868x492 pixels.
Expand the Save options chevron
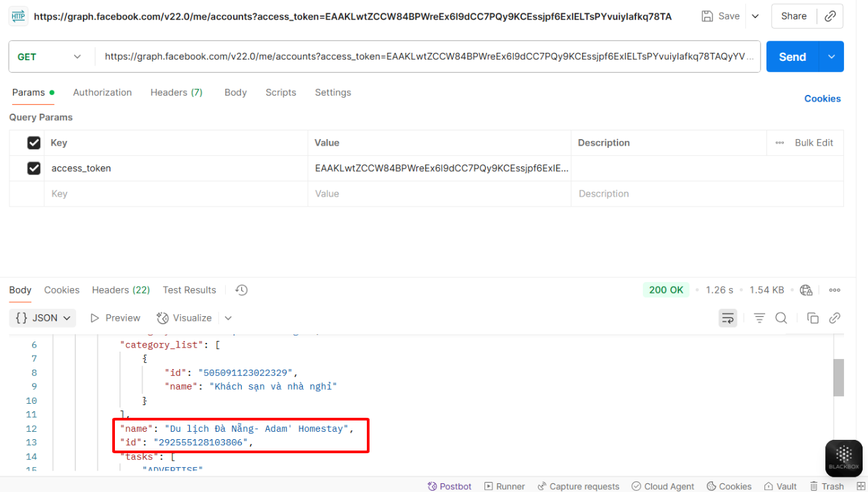point(755,16)
